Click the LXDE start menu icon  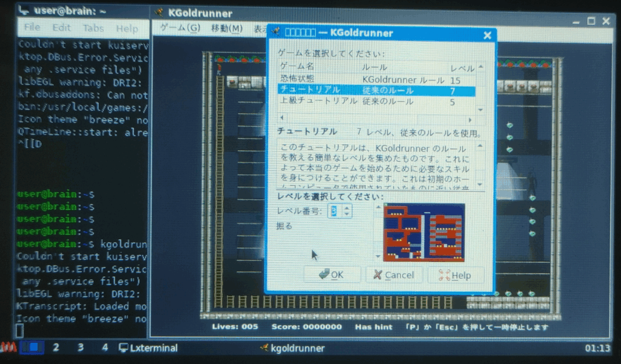click(x=8, y=348)
